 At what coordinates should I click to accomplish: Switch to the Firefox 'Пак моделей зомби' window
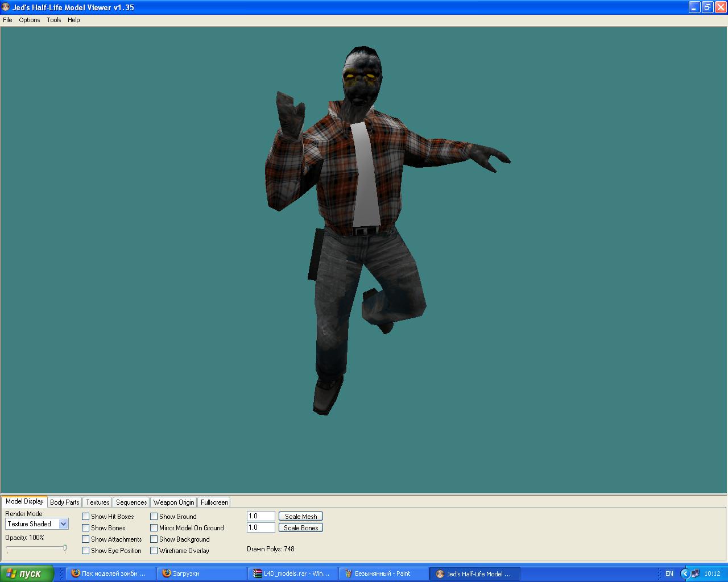111,574
